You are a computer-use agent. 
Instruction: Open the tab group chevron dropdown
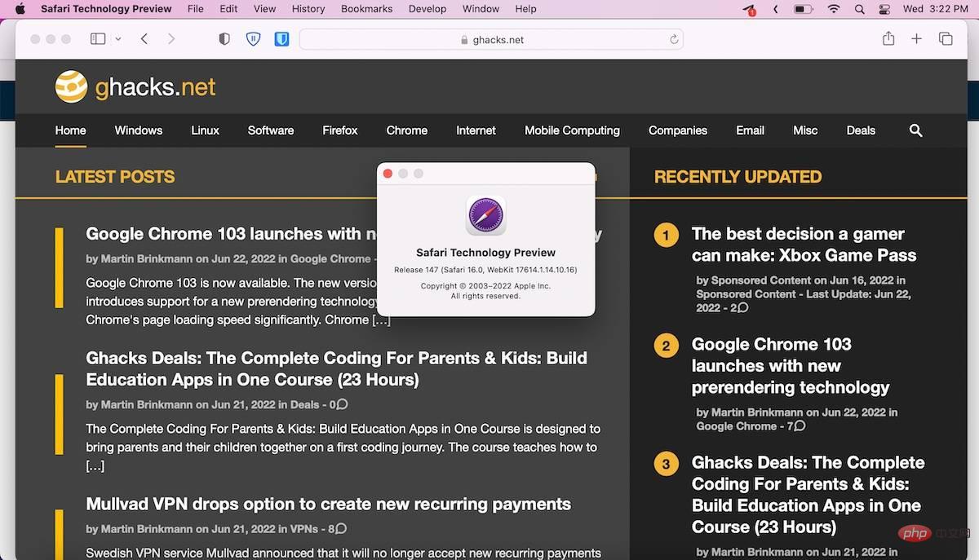(x=118, y=38)
